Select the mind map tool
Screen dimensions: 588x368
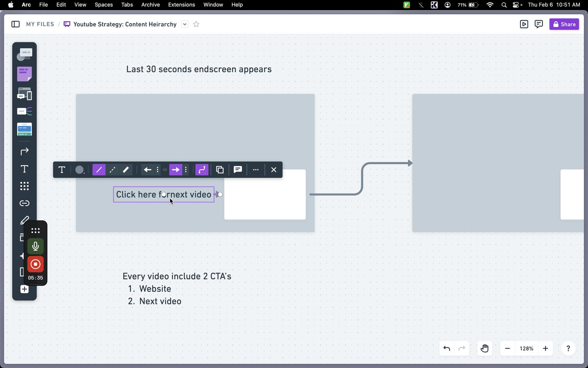(x=24, y=111)
